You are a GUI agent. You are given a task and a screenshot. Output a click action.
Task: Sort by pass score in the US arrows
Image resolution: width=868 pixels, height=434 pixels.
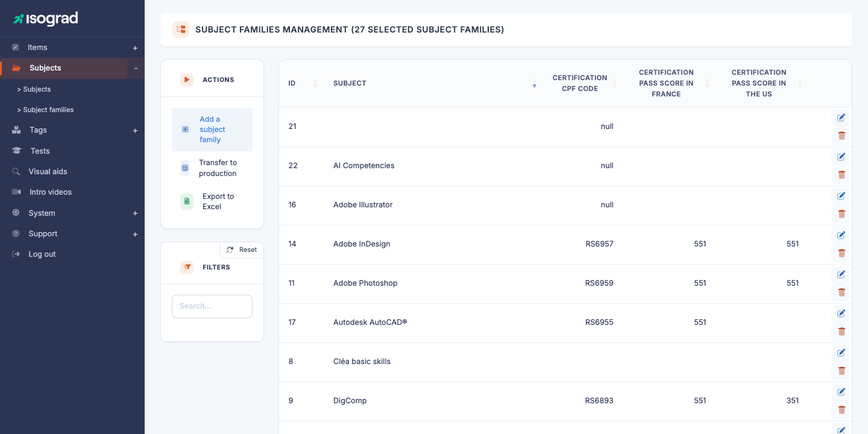pyautogui.click(x=800, y=83)
